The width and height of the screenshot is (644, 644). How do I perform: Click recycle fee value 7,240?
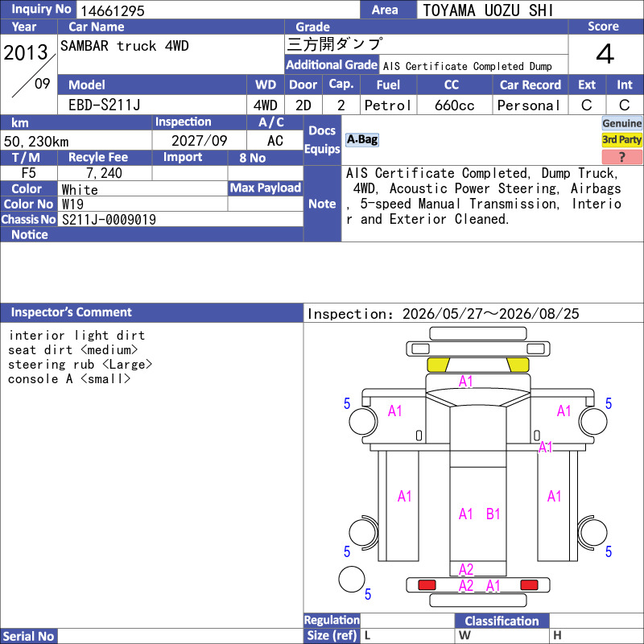104,173
